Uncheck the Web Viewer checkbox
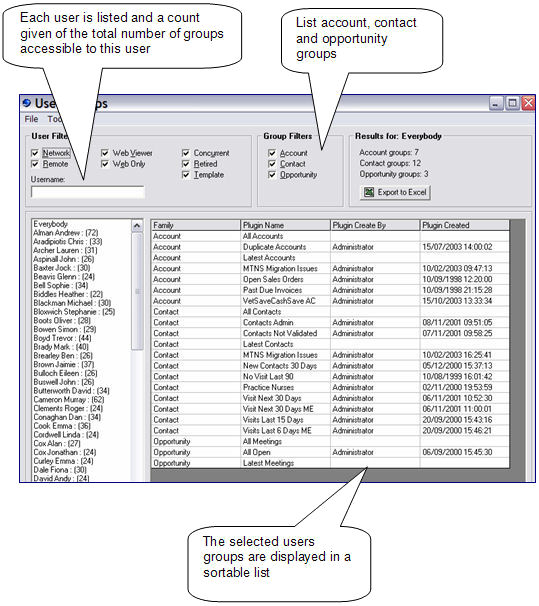The width and height of the screenshot is (539, 606). [105, 153]
